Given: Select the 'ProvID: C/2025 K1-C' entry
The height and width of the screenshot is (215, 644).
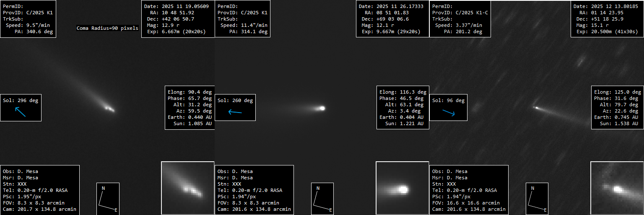Looking at the screenshot, I should [461, 13].
